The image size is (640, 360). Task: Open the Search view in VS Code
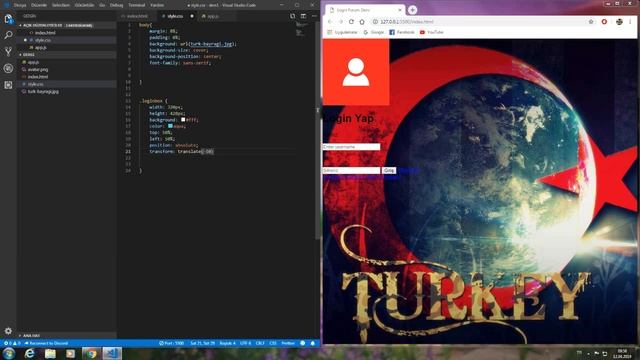8,35
